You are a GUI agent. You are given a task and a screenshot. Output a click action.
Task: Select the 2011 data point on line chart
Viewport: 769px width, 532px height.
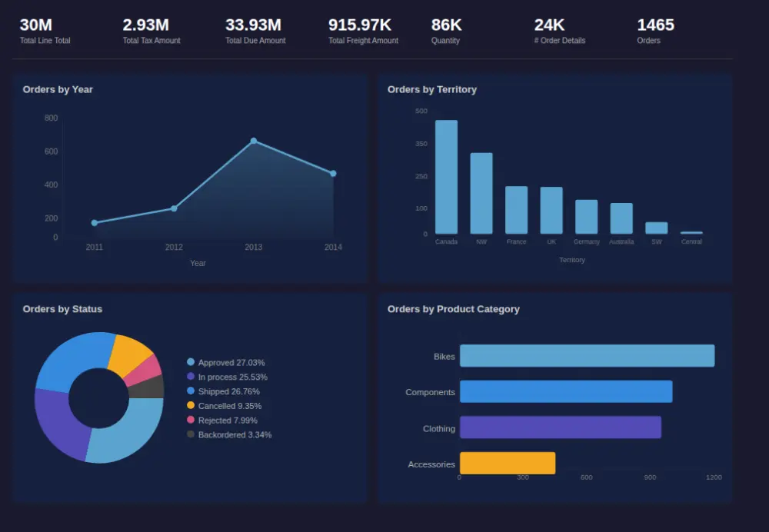tap(95, 223)
